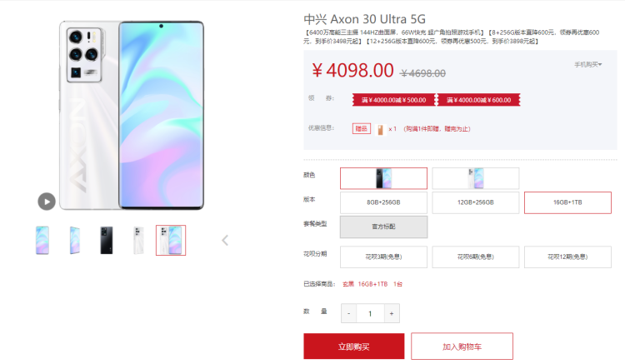Select the first front-view phone thumbnail
The width and height of the screenshot is (625, 364).
[42, 240]
